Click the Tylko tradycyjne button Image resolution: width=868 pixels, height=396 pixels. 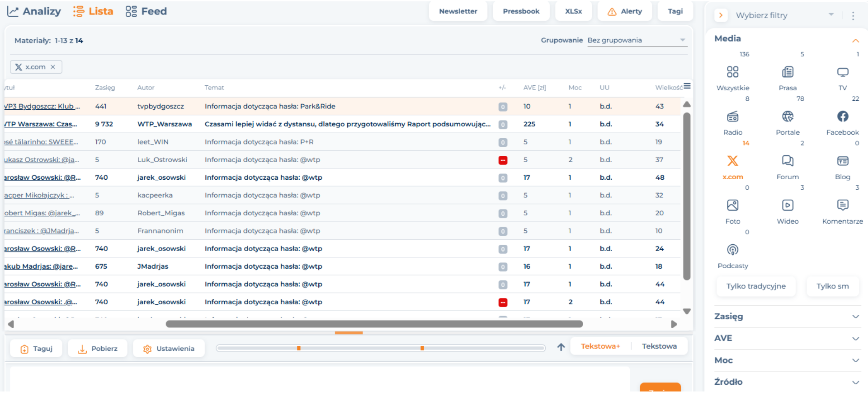(x=756, y=286)
